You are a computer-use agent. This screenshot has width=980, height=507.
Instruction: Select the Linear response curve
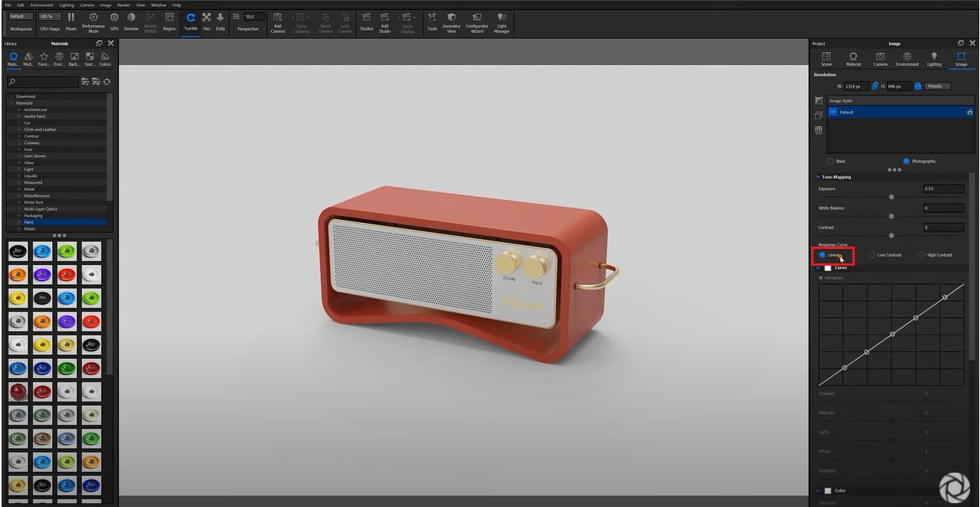tap(822, 254)
